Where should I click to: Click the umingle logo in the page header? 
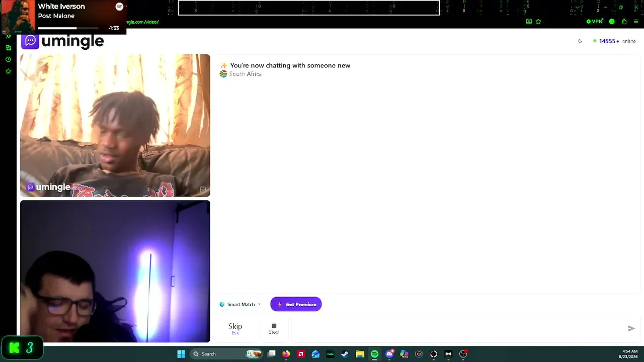click(62, 41)
